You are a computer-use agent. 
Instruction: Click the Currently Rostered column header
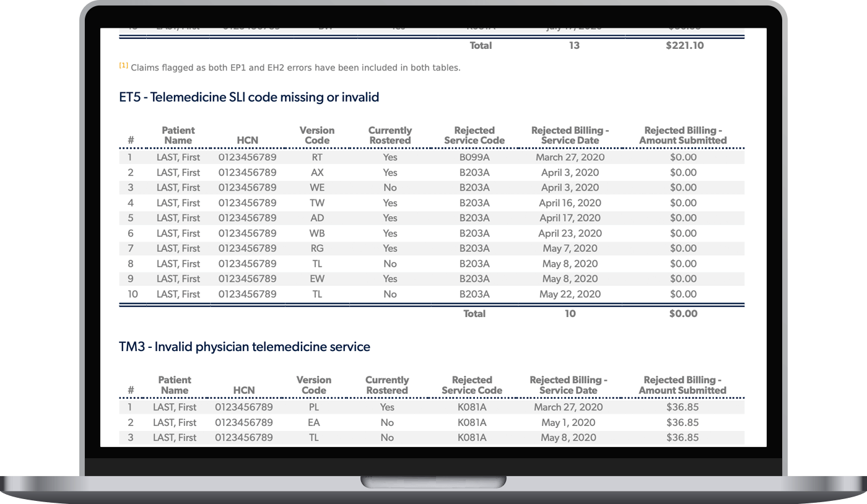click(390, 136)
